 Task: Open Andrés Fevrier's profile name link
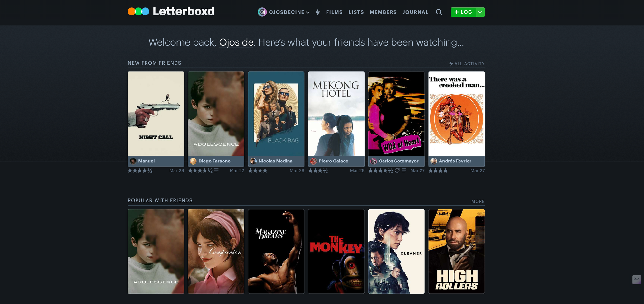(455, 161)
